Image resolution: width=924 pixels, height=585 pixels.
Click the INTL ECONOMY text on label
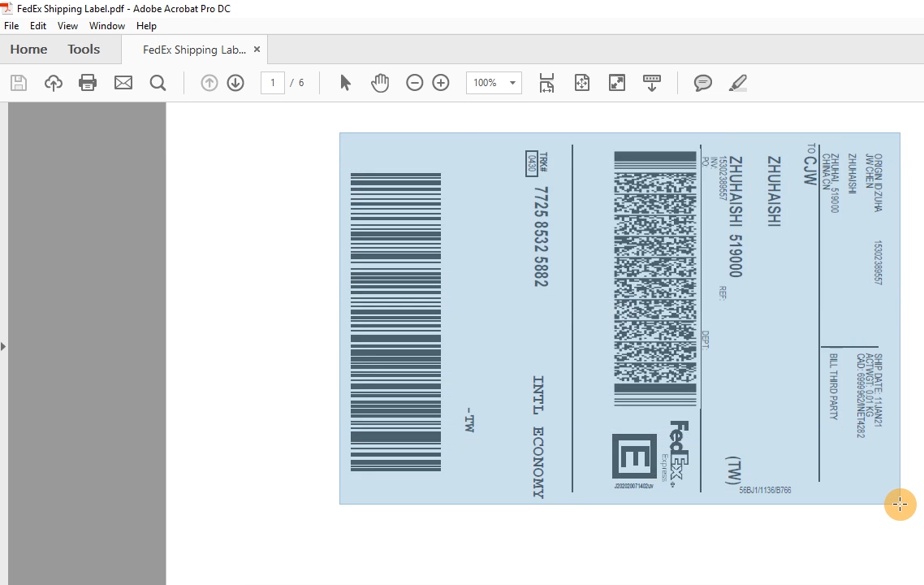(x=538, y=437)
